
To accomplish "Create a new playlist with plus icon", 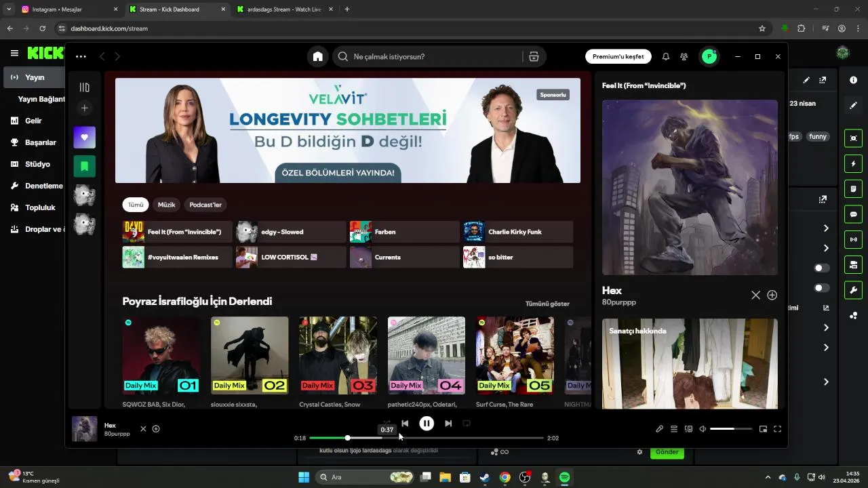I will coord(85,108).
